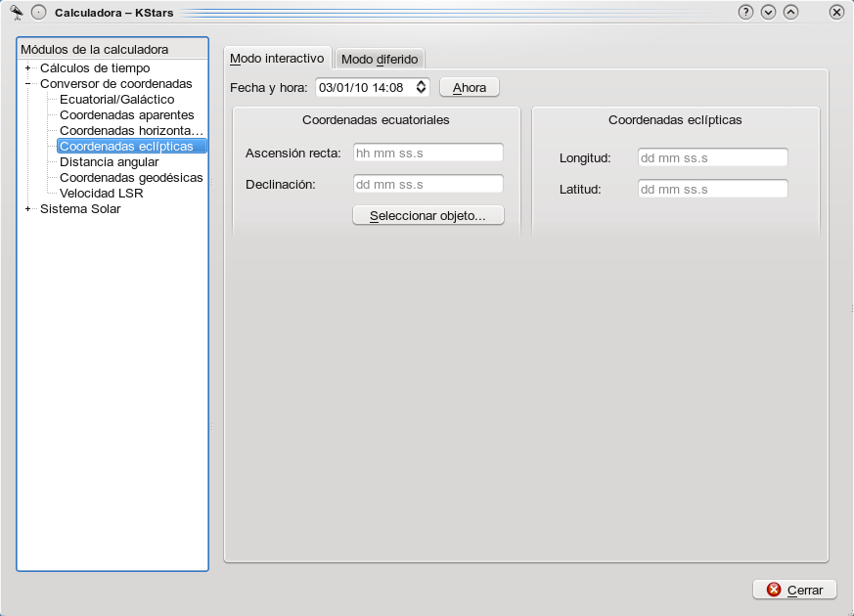The width and height of the screenshot is (854, 616).
Task: Click into the Declinación field
Action: coord(427,184)
